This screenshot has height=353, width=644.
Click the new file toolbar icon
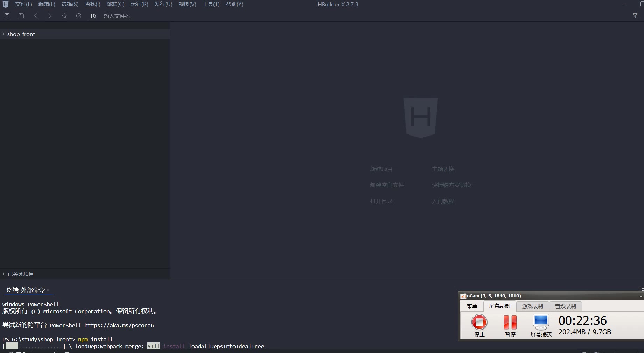(x=7, y=16)
